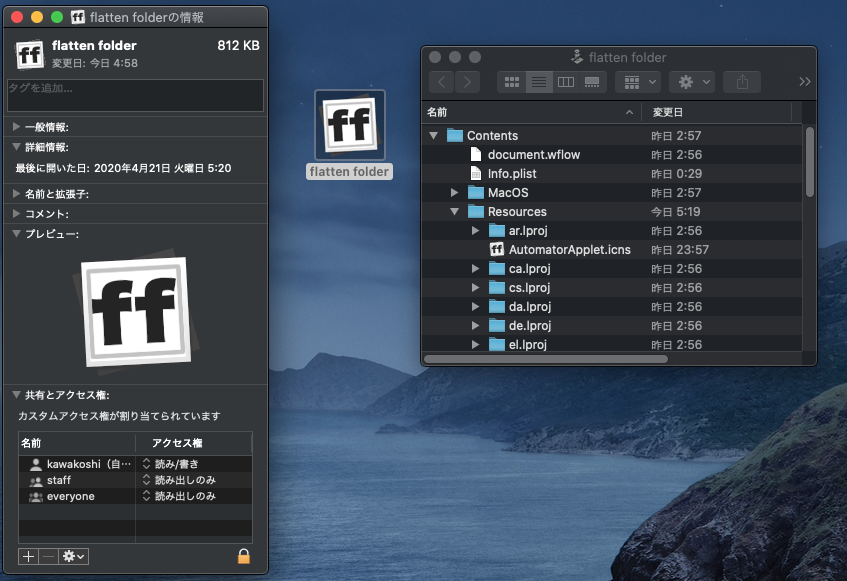Click the ff icon in info window header

[x=30, y=54]
